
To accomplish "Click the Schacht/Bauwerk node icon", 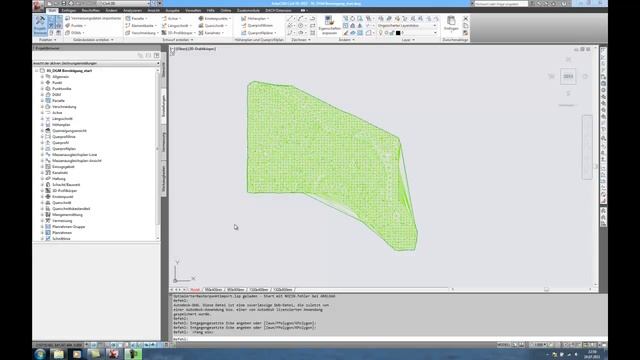I will click(48, 184).
